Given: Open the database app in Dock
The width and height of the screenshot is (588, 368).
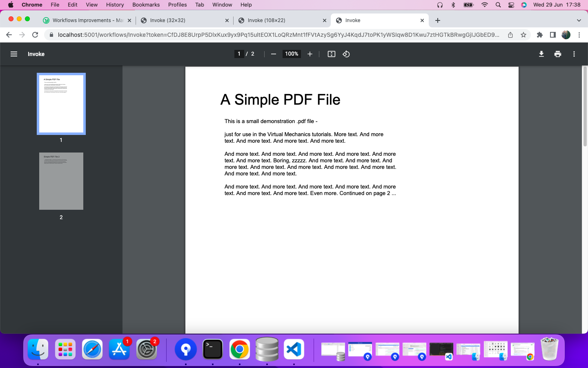Looking at the screenshot, I should [267, 350].
